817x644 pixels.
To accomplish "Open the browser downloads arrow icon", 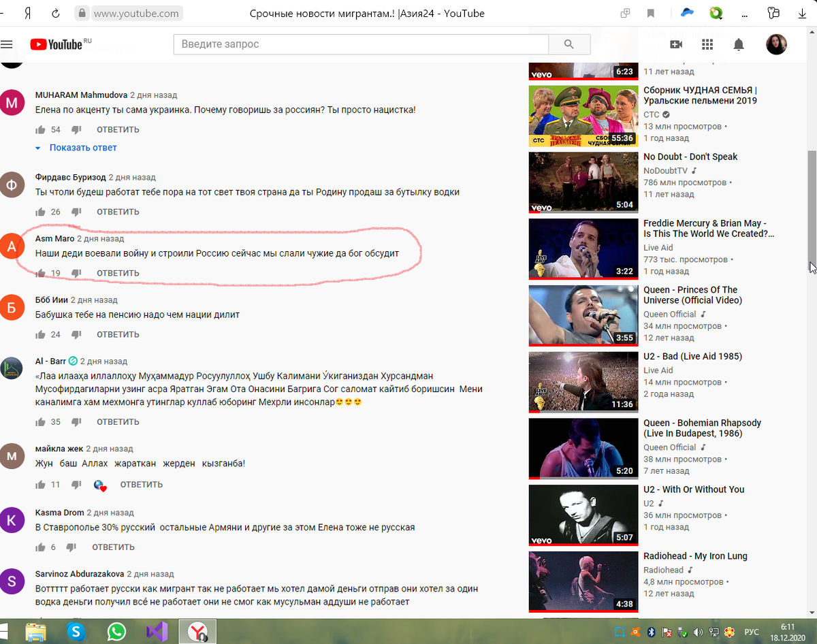I will (803, 13).
